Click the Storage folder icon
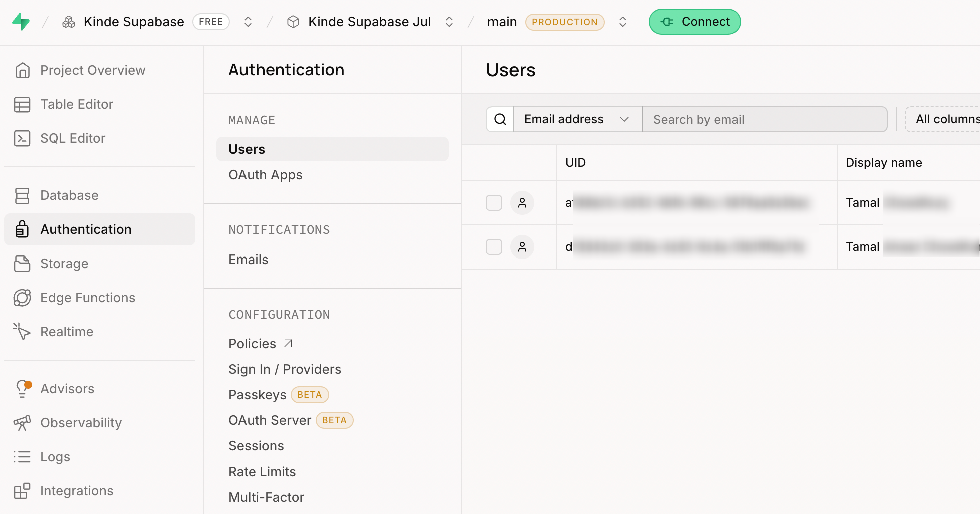This screenshot has width=980, height=514. coord(22,264)
